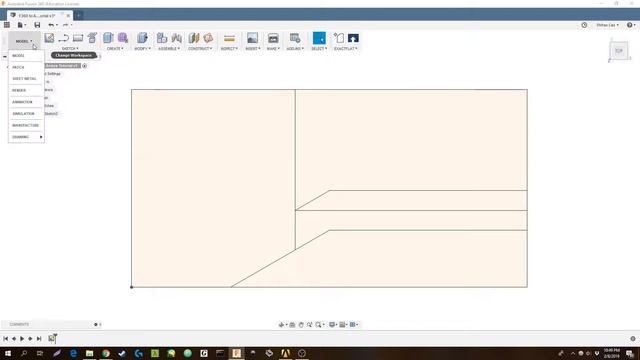Click the Pan hand icon in navigation bar
Image resolution: width=640 pixels, height=360 pixels.
301,324
